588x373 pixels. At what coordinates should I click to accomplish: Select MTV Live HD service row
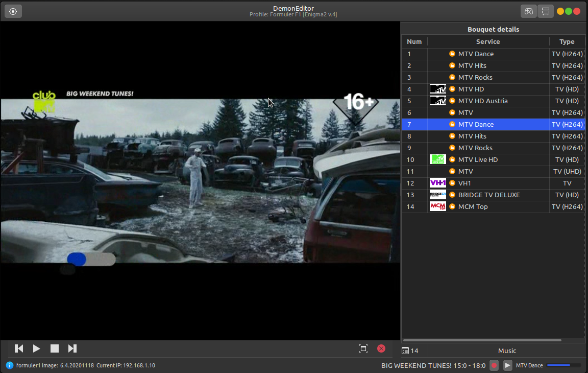[x=493, y=160]
